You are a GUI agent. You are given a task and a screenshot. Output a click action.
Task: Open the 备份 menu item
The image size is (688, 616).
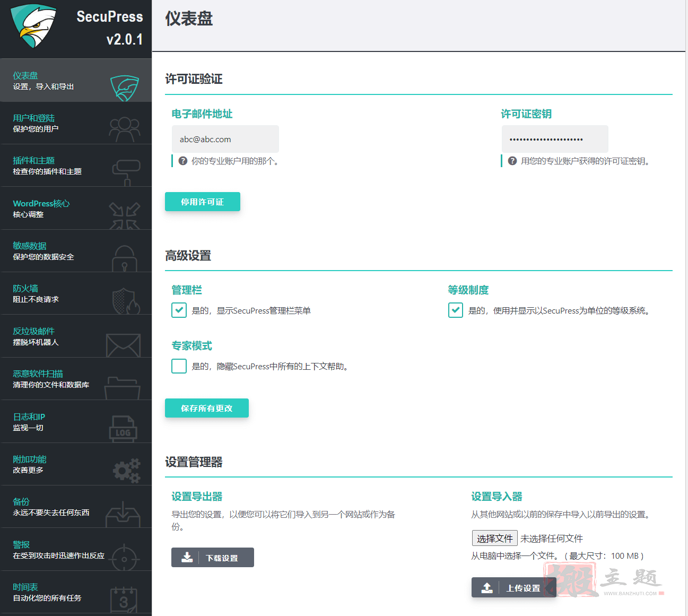(x=76, y=507)
